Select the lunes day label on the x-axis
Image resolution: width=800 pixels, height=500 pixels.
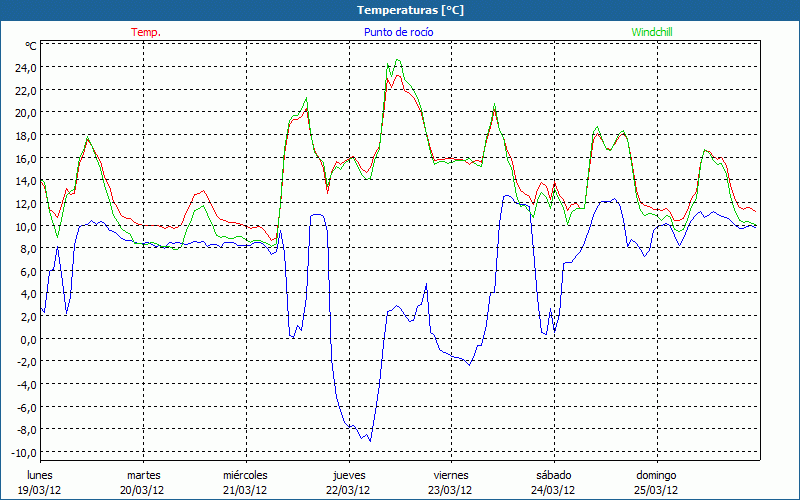(40, 475)
